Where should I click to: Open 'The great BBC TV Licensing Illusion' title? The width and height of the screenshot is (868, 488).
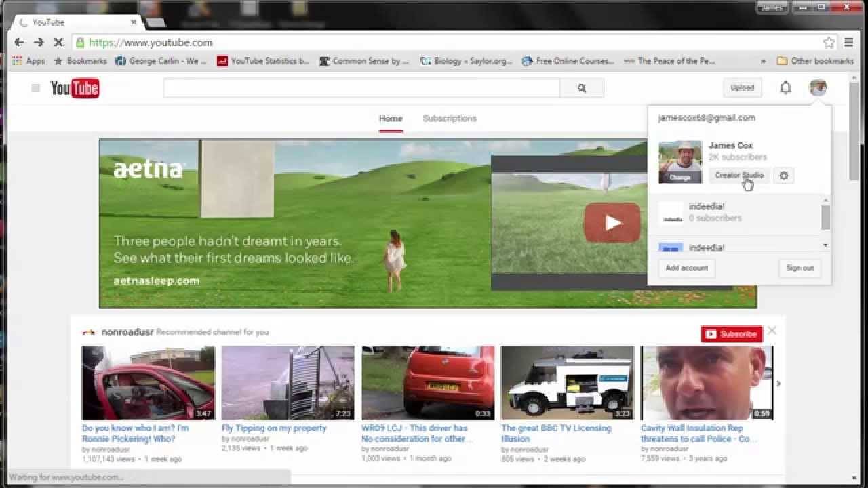pyautogui.click(x=556, y=433)
